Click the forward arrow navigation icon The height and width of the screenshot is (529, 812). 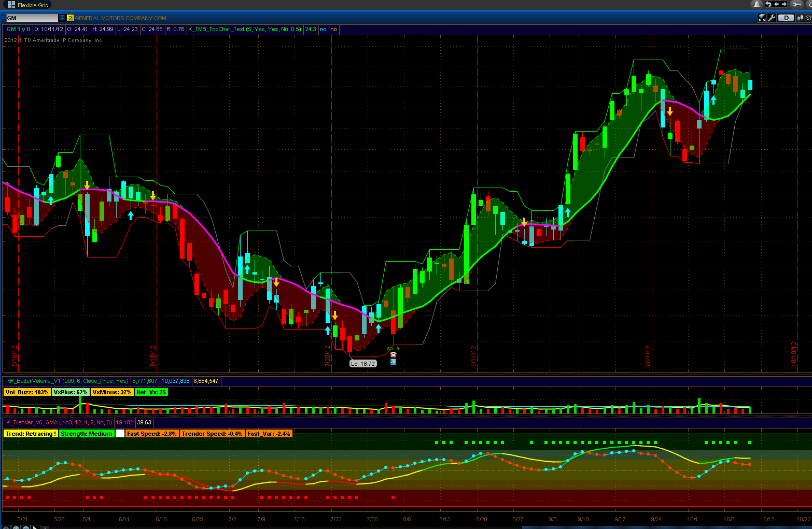[784, 5]
